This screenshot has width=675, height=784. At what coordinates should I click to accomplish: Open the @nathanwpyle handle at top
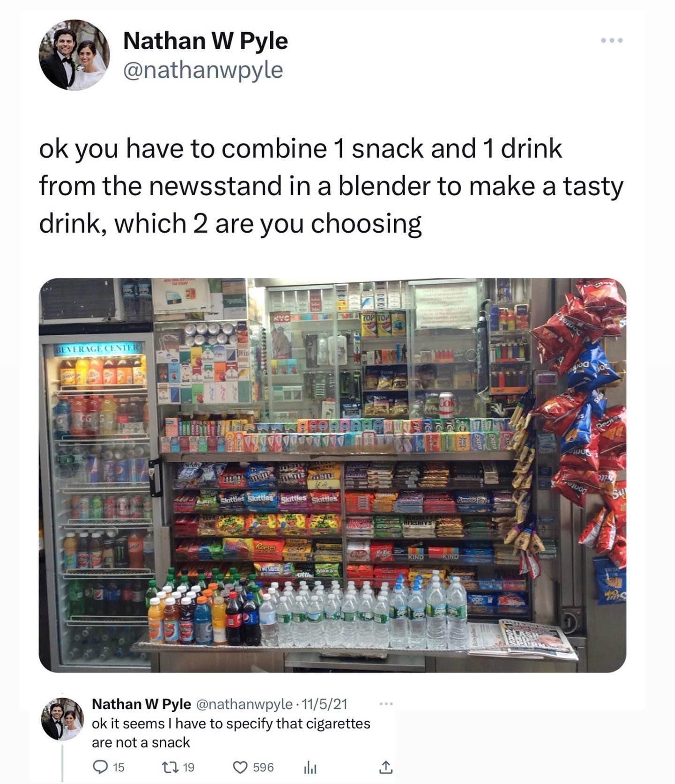point(203,70)
